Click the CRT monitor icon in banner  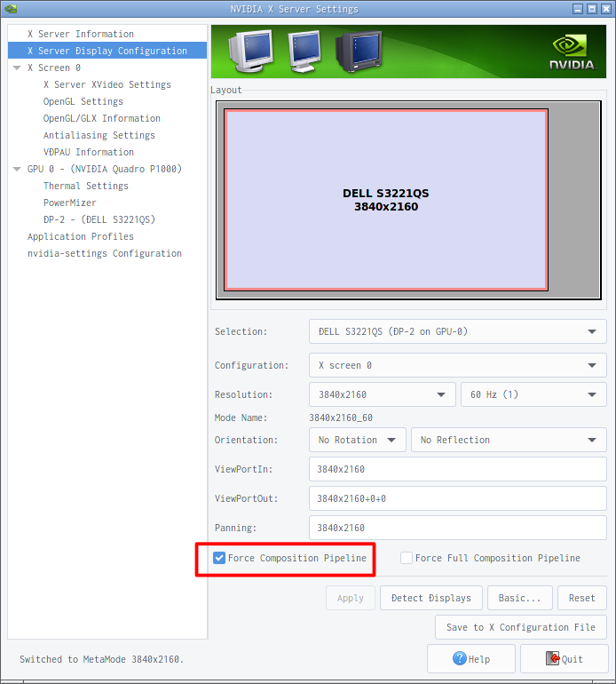click(251, 51)
